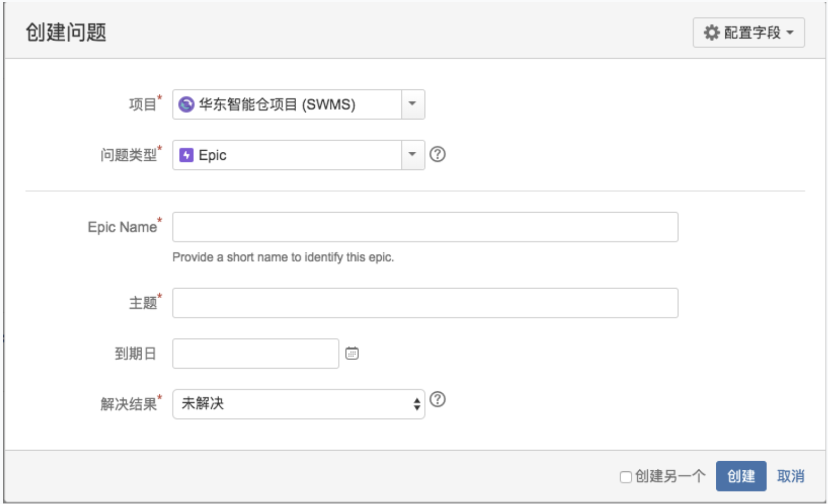The height and width of the screenshot is (504, 828).
Task: Open the 配置字段 configure fields menu
Action: point(748,33)
